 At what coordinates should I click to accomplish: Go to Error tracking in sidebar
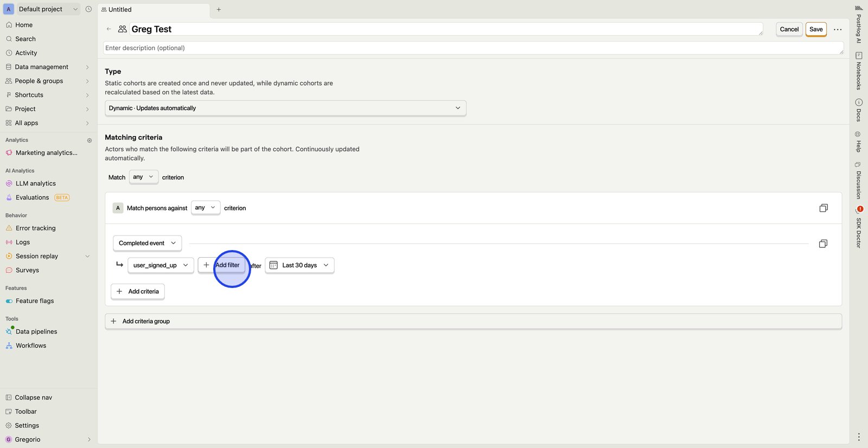35,228
